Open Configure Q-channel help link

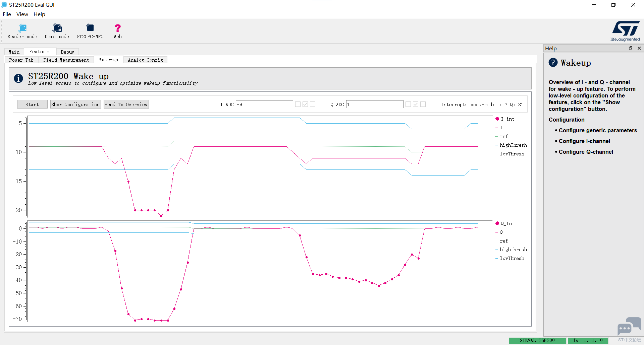[x=586, y=152]
